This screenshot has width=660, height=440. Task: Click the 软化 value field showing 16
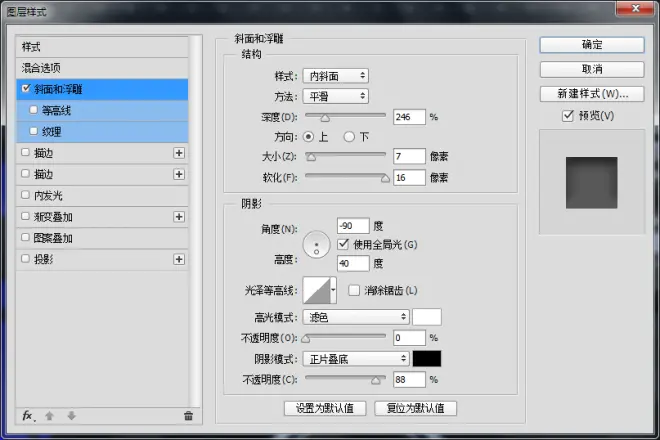tap(409, 177)
